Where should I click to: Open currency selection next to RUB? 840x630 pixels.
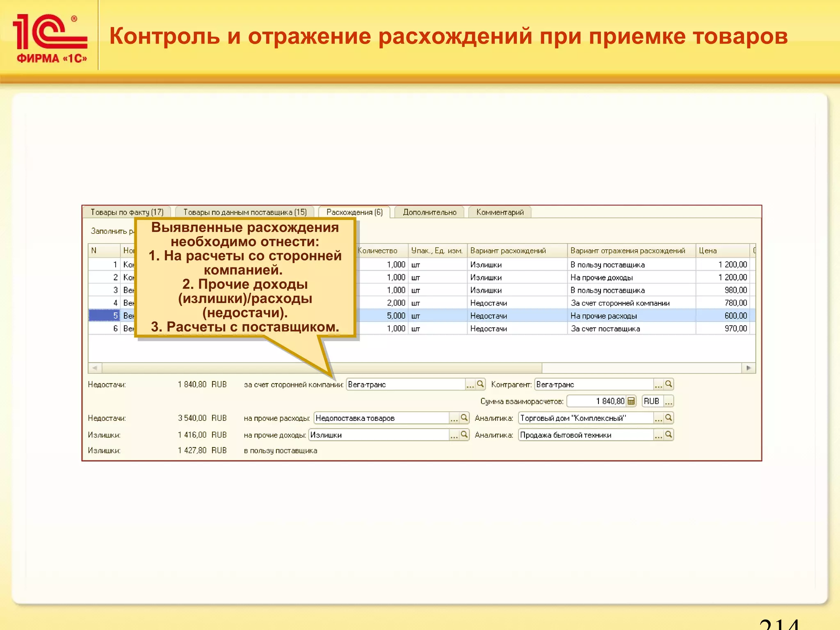tap(669, 401)
